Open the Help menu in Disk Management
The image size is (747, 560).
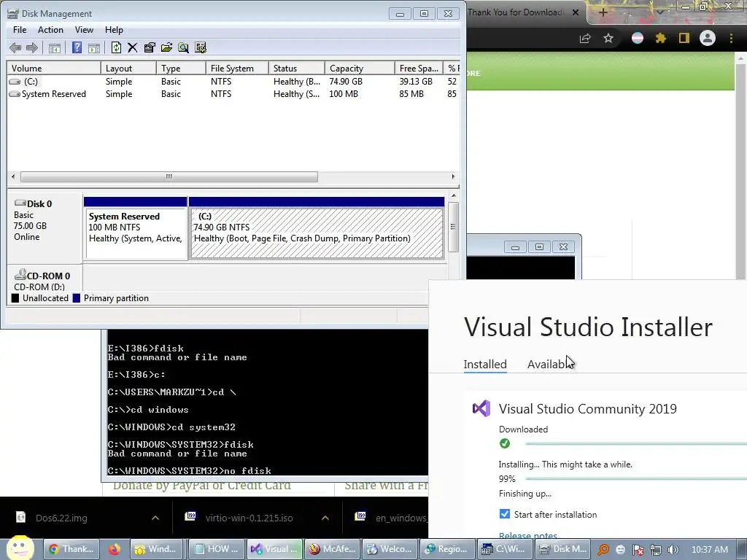click(114, 29)
